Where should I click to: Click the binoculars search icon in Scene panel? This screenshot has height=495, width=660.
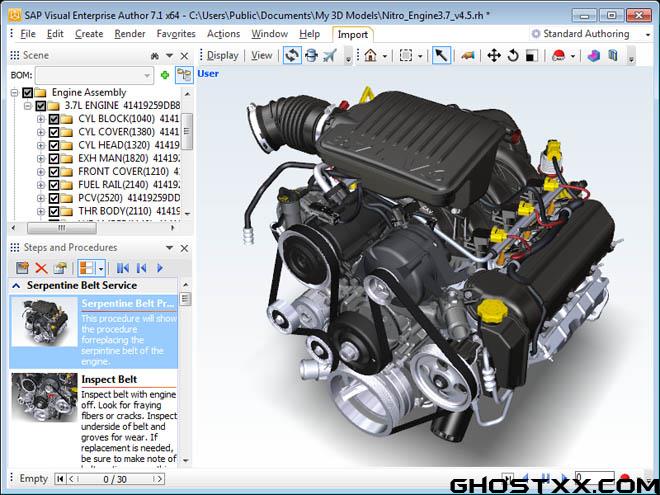pyautogui.click(x=155, y=56)
